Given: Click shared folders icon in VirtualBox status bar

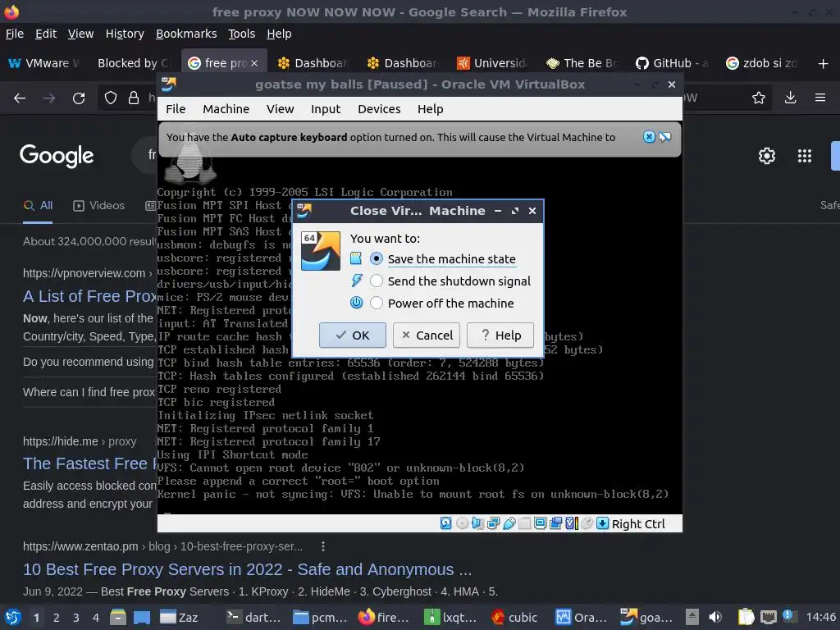Looking at the screenshot, I should coord(524,523).
